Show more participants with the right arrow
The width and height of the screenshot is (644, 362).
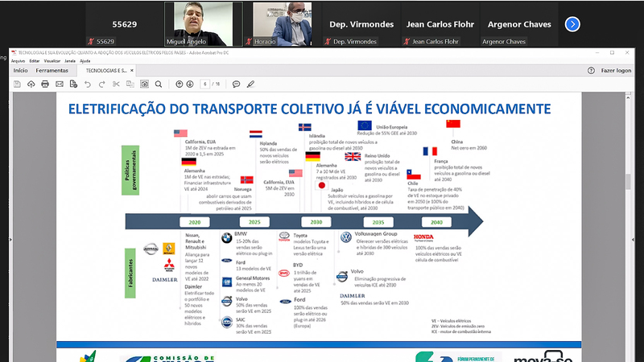572,24
